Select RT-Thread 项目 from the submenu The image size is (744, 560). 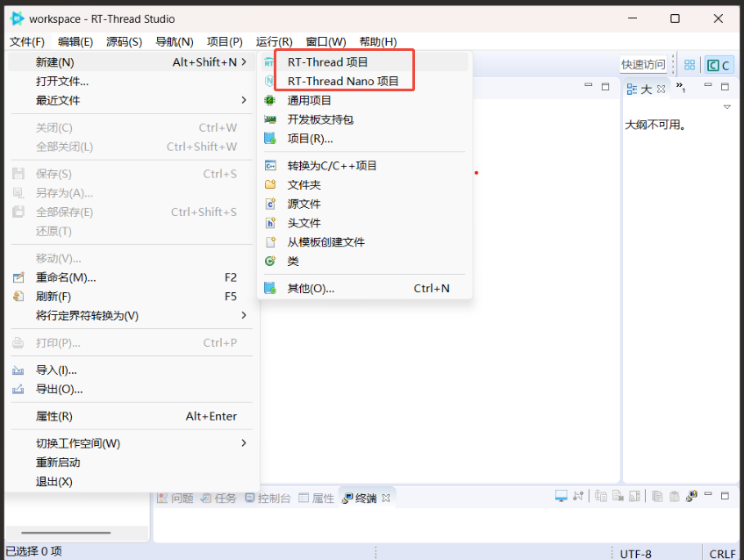(327, 62)
